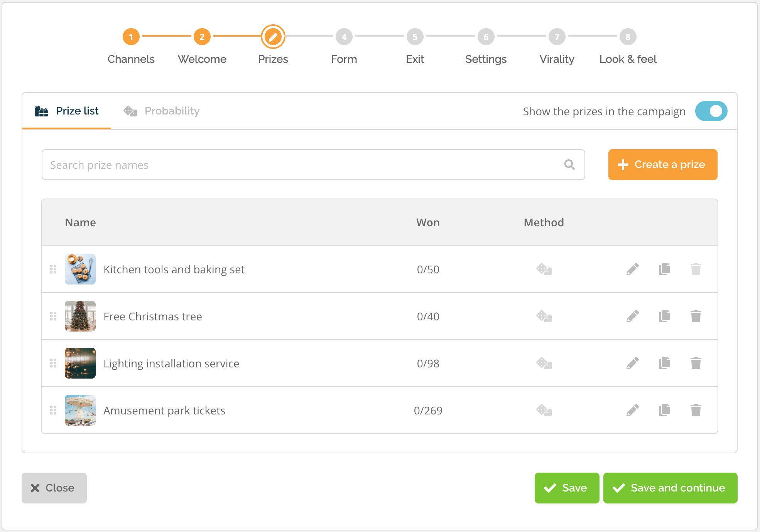Image resolution: width=760 pixels, height=532 pixels.
Task: Edit the Amusement park tickets prize
Action: point(633,410)
